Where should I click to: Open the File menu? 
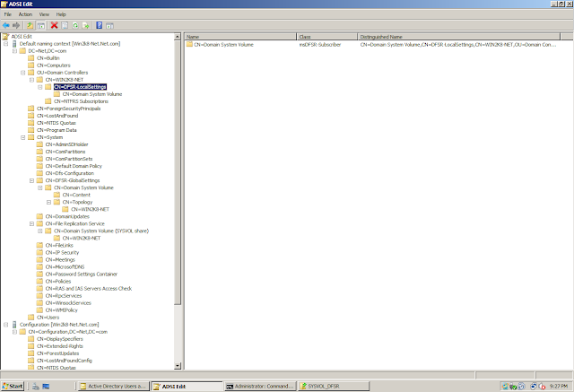(8, 14)
